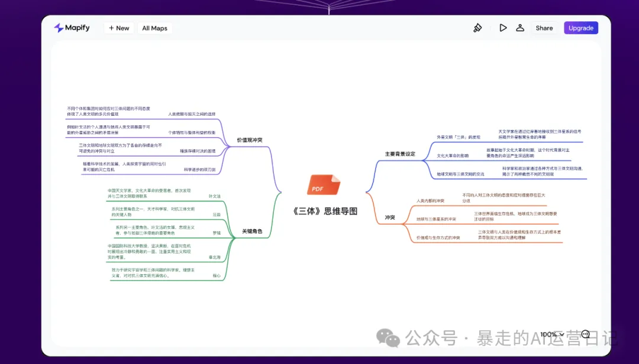Screen dimensions: 639x364
Task: Create a new map with + New
Action: [118, 28]
